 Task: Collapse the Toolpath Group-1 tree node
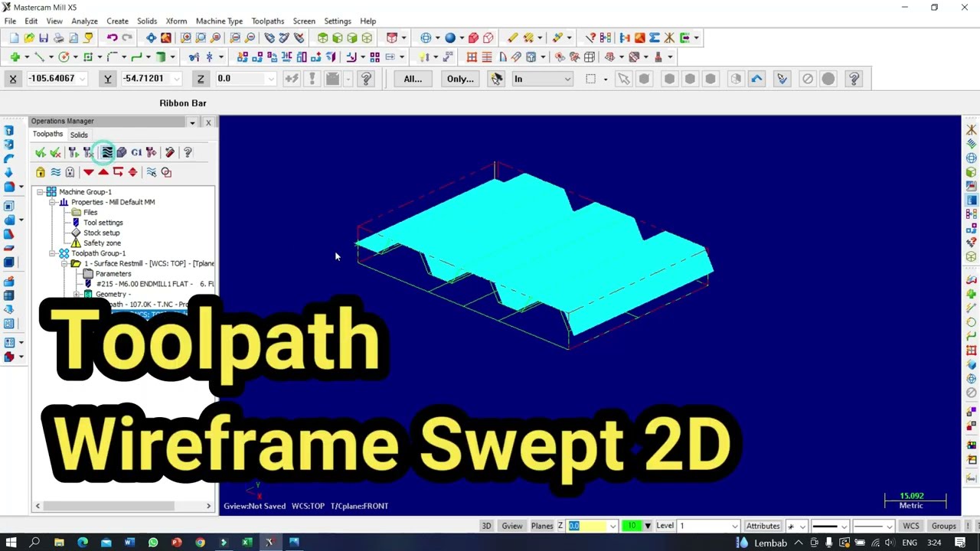pos(52,253)
